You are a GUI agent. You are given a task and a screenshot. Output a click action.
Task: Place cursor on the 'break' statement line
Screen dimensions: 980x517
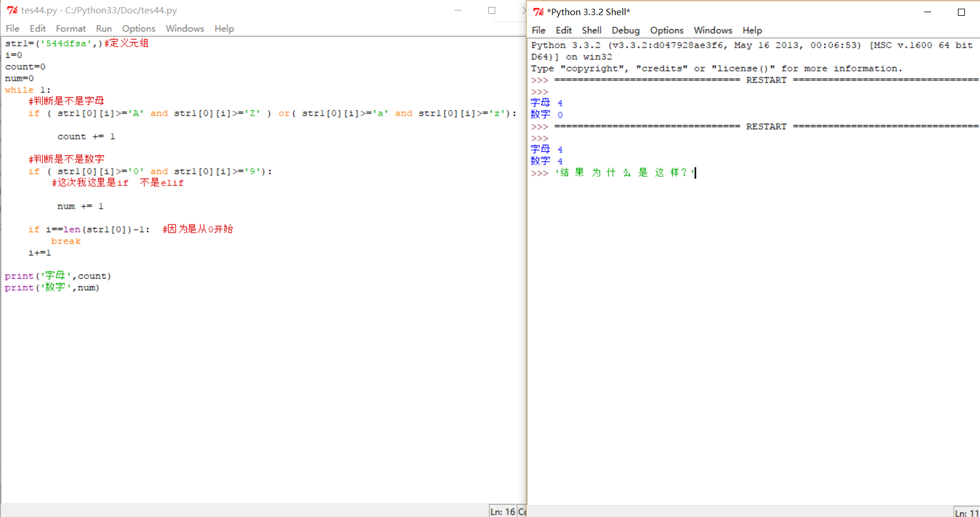pos(66,241)
